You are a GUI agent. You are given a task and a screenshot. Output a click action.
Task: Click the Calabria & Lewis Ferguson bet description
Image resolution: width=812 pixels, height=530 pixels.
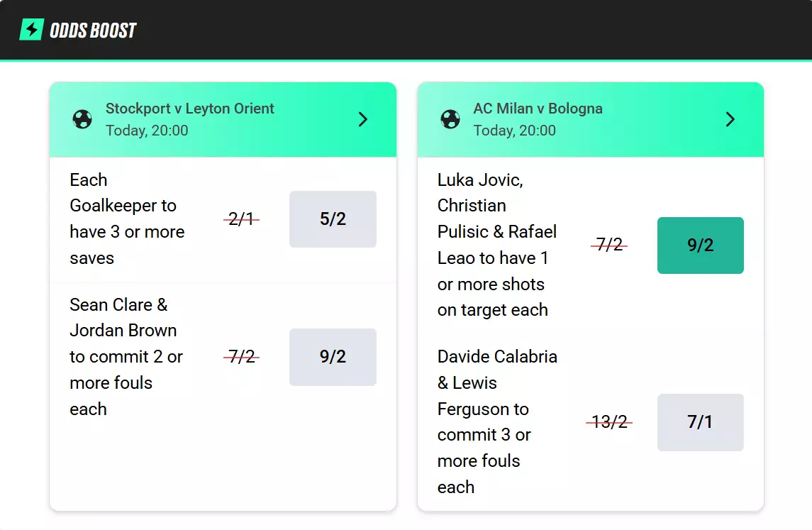pos(496,421)
